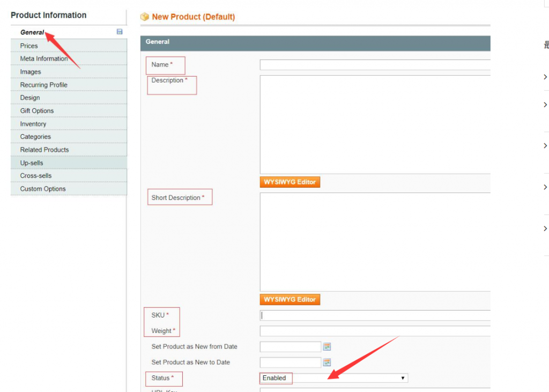Click the Weight input field
Screen dimensions: 549x392
point(375,331)
